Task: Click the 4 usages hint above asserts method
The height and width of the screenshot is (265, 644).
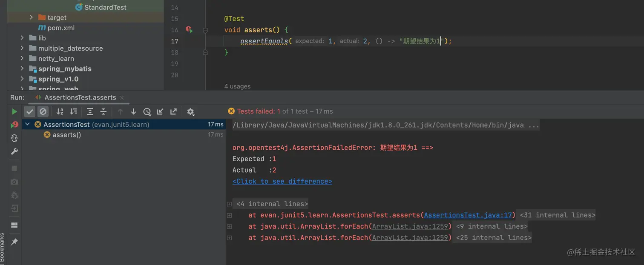Action: pyautogui.click(x=237, y=86)
